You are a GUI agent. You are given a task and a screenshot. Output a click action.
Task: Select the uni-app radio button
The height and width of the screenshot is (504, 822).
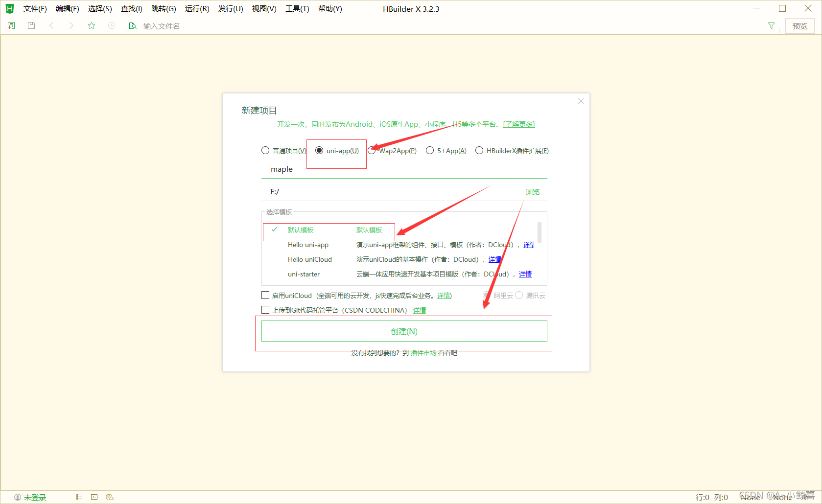tap(319, 150)
